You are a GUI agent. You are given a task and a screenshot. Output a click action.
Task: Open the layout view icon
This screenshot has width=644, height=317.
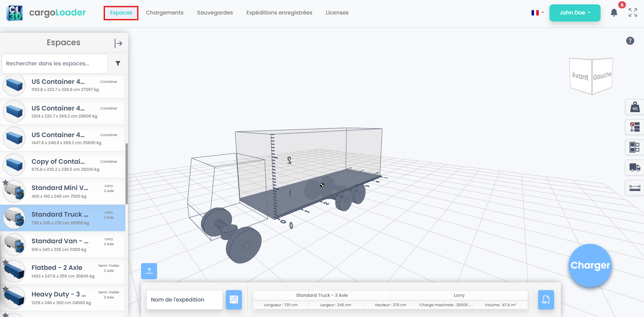[x=635, y=147]
